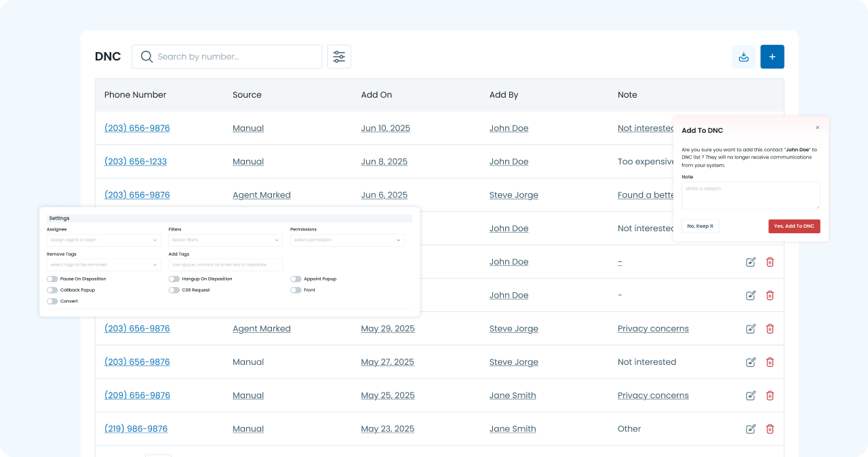
Task: Click the Add On column header
Action: pos(376,95)
